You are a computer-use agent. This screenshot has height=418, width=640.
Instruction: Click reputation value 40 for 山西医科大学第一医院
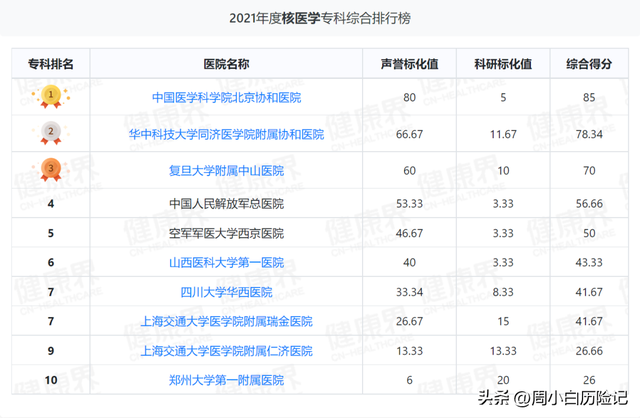click(x=409, y=262)
